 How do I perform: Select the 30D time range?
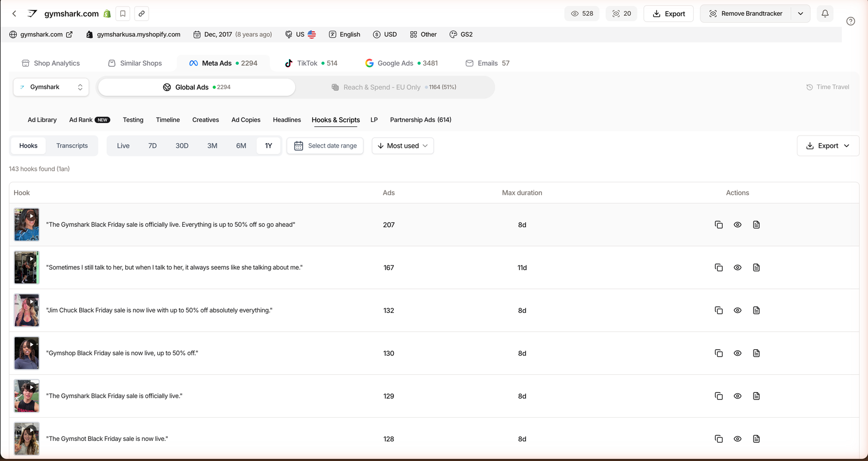pyautogui.click(x=182, y=145)
